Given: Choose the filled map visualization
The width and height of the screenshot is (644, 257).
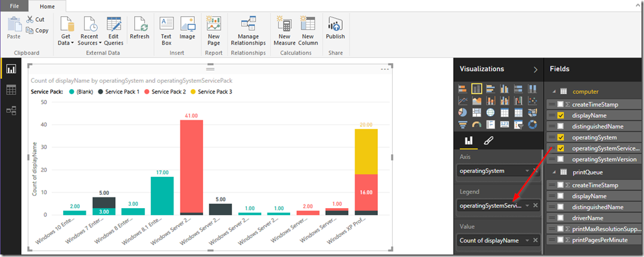Looking at the screenshot, I should 532,112.
